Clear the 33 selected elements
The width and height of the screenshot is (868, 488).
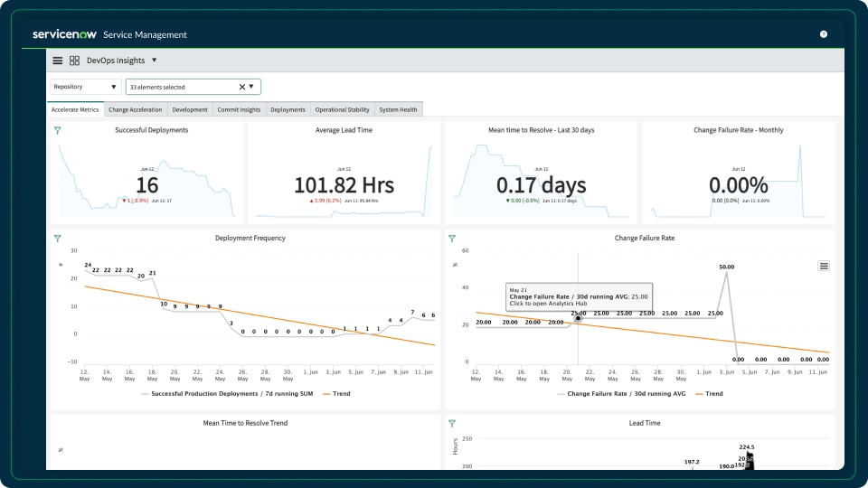[241, 87]
